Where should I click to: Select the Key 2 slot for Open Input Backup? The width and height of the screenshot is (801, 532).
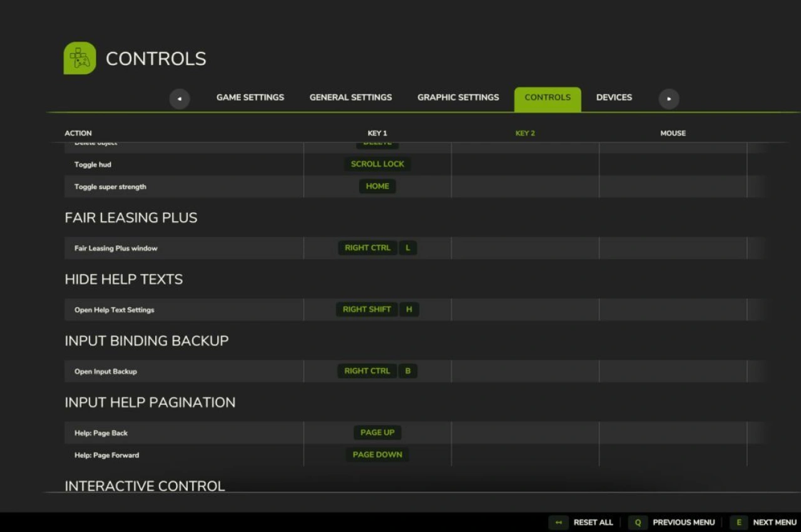click(x=525, y=371)
